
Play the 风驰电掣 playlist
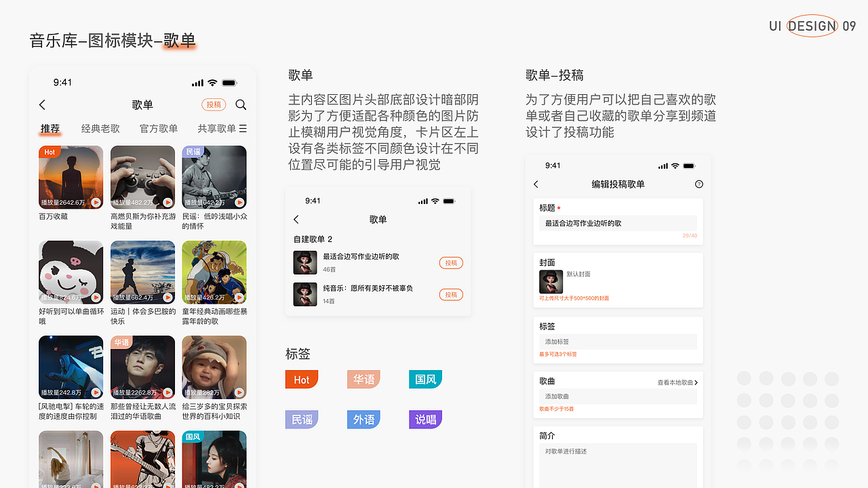tap(96, 392)
